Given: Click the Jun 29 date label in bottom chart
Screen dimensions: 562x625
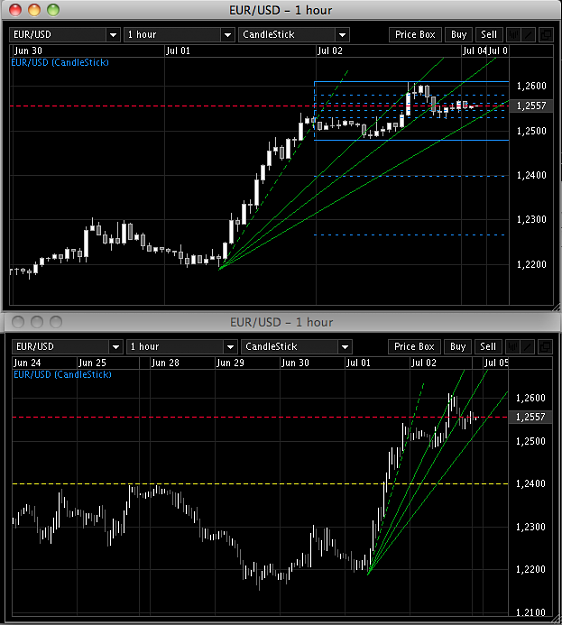Looking at the screenshot, I should [x=230, y=363].
